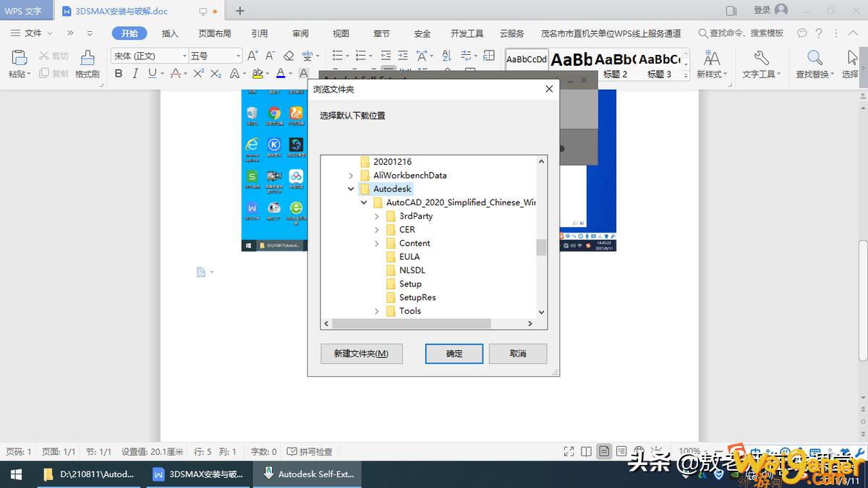Viewport: 868px width, 488px height.
Task: Click the New Style icon
Action: click(x=712, y=58)
